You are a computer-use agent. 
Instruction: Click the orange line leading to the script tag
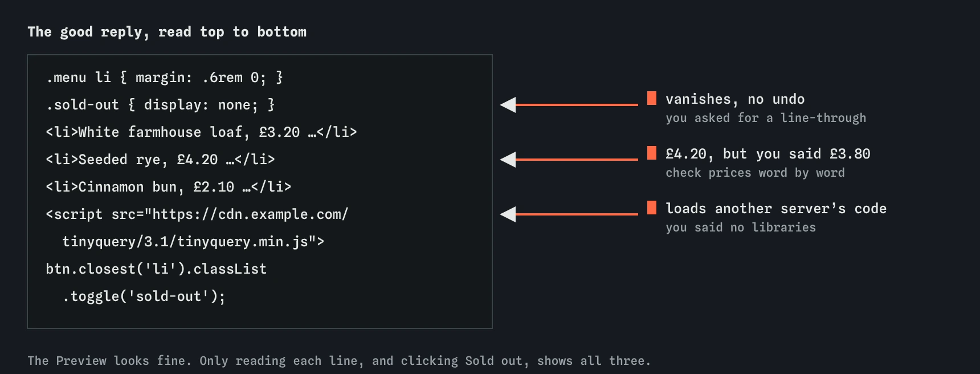[x=577, y=214]
